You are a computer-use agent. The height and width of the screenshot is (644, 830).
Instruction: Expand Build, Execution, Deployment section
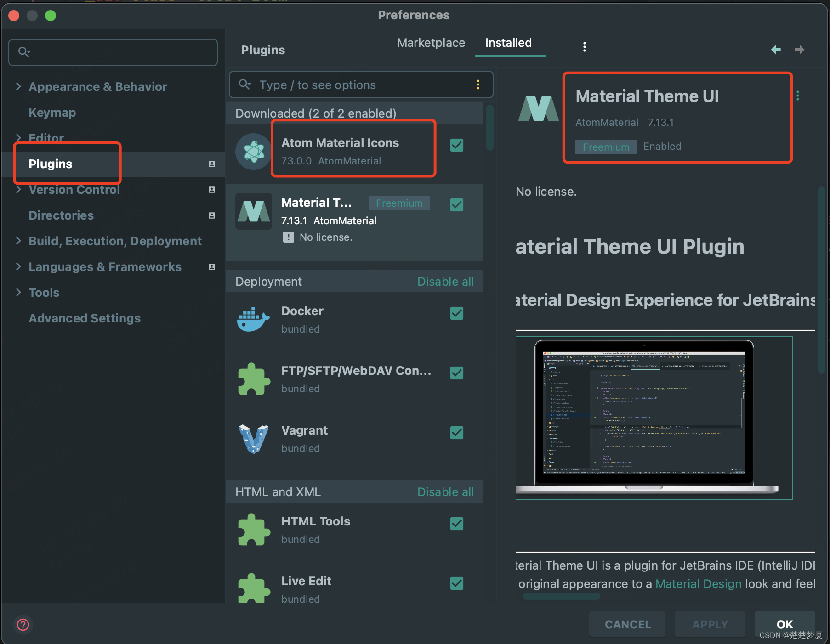(x=18, y=241)
